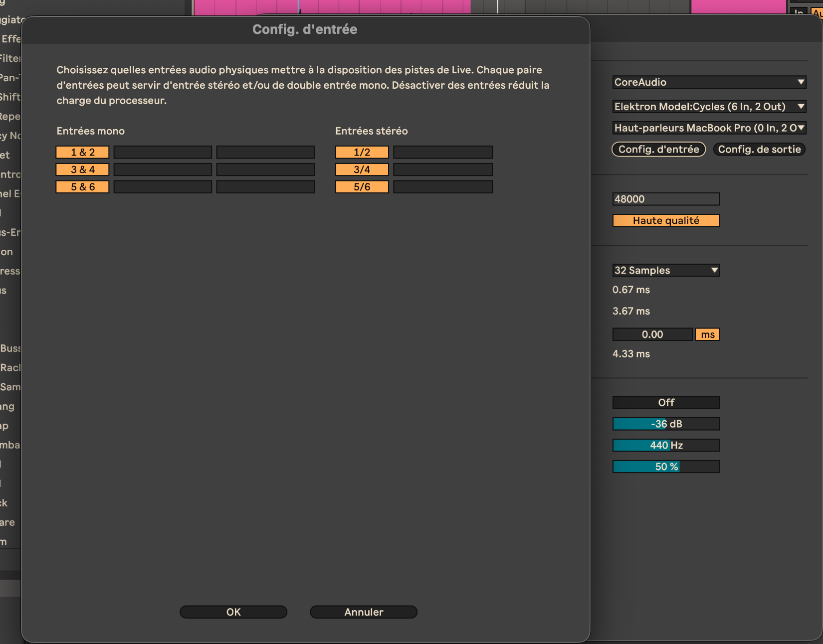This screenshot has height=644, width=823.
Task: Adjust the 440 Hz test tone frequency slider
Action: [x=666, y=446]
